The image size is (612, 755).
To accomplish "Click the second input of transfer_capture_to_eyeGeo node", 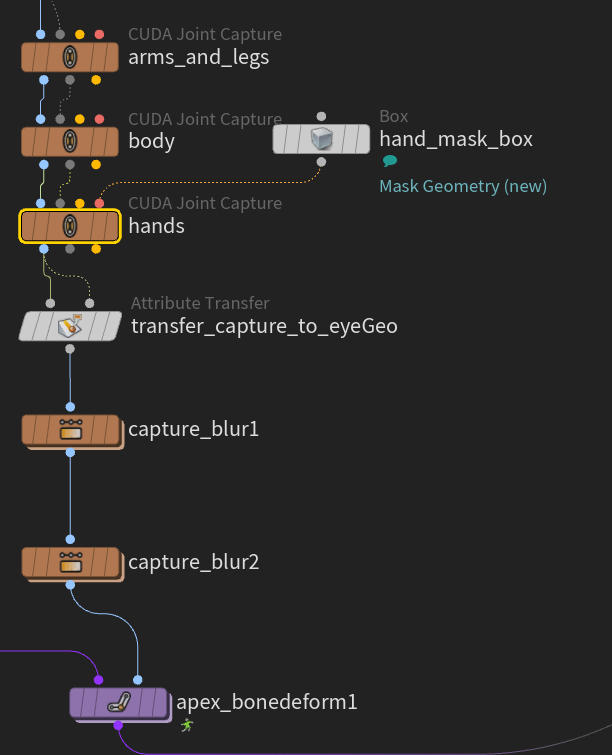I will coord(90,303).
